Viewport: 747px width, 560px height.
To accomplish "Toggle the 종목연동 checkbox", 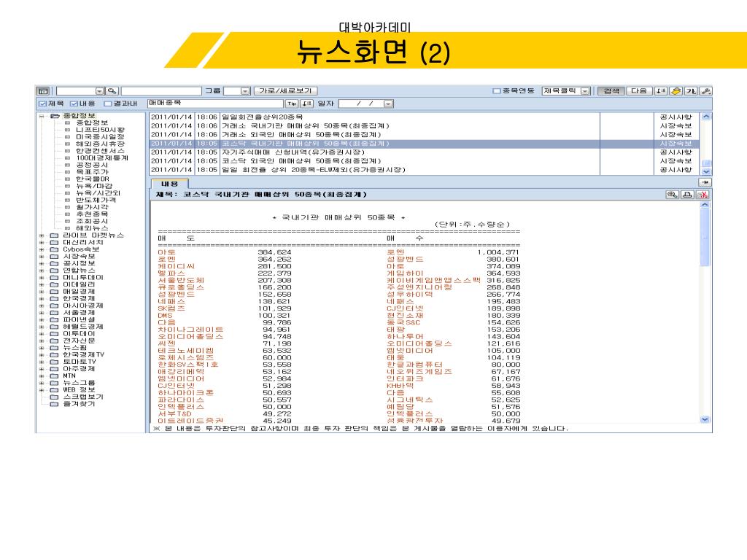I will coord(496,91).
